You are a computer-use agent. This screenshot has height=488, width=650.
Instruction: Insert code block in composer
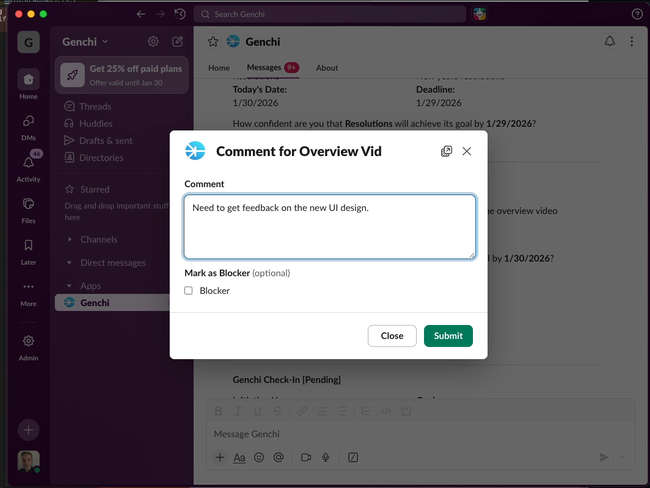click(x=406, y=411)
